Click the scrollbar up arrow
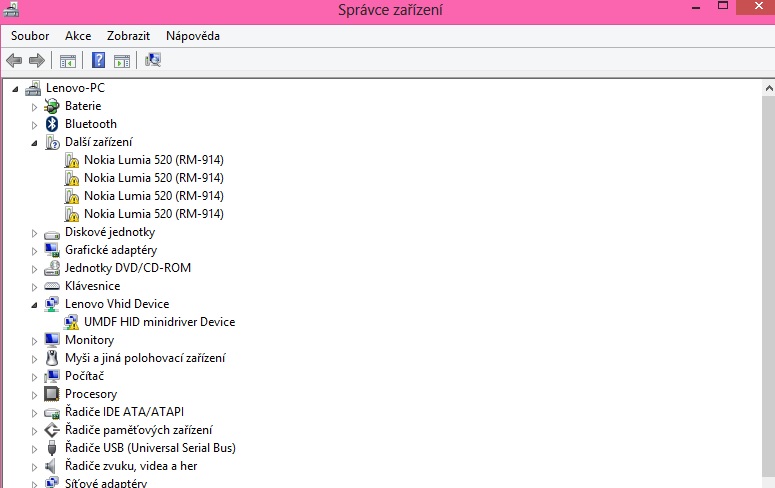Viewport: 775px width, 488px height. 769,89
